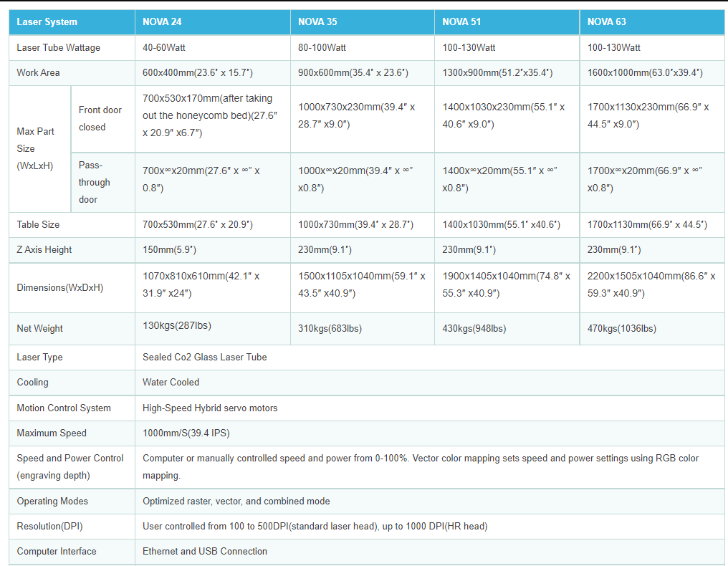Select the "1000mm/S(39.4 IPS)" value
This screenshot has height=566, width=728.
point(186,433)
